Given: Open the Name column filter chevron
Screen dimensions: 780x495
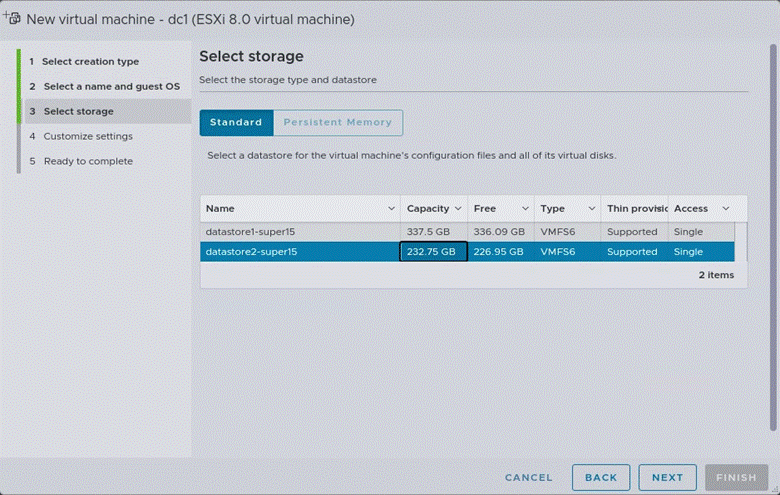Looking at the screenshot, I should tap(391, 208).
